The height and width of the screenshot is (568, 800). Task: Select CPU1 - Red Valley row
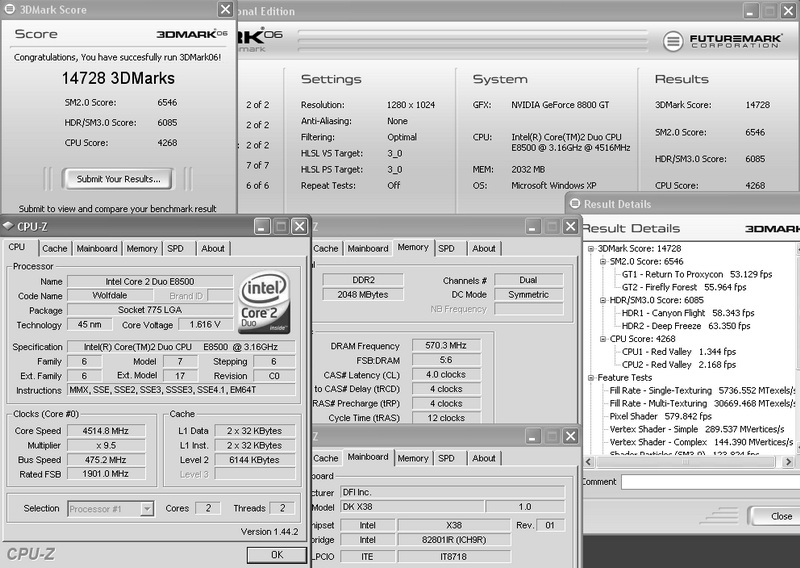pos(679,352)
